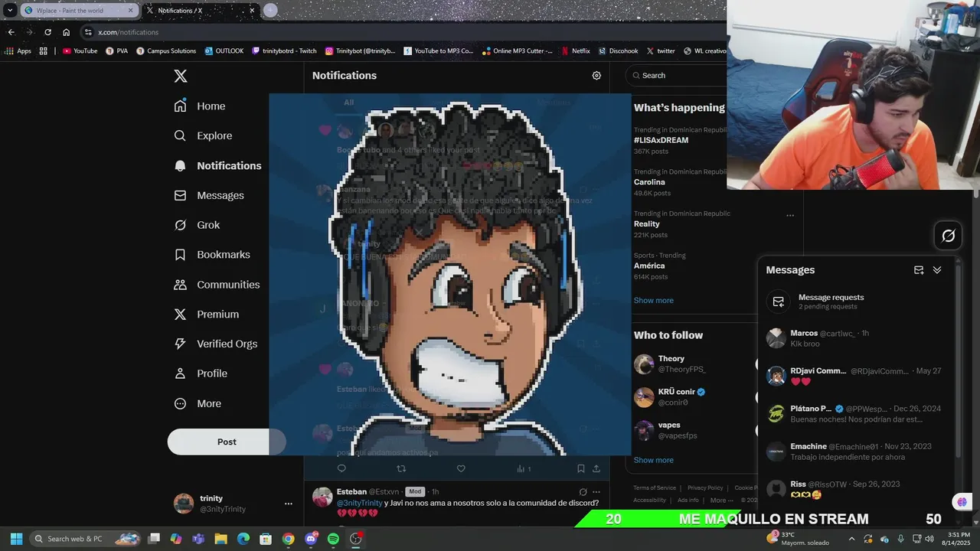Expand the More menu in the sidebar
The width and height of the screenshot is (980, 551).
[x=198, y=404]
